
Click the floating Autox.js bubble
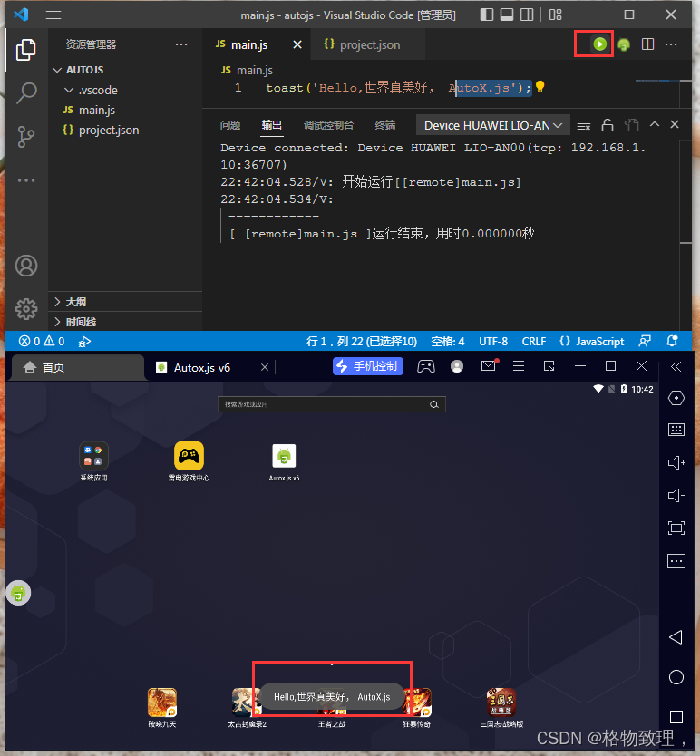coord(18,593)
